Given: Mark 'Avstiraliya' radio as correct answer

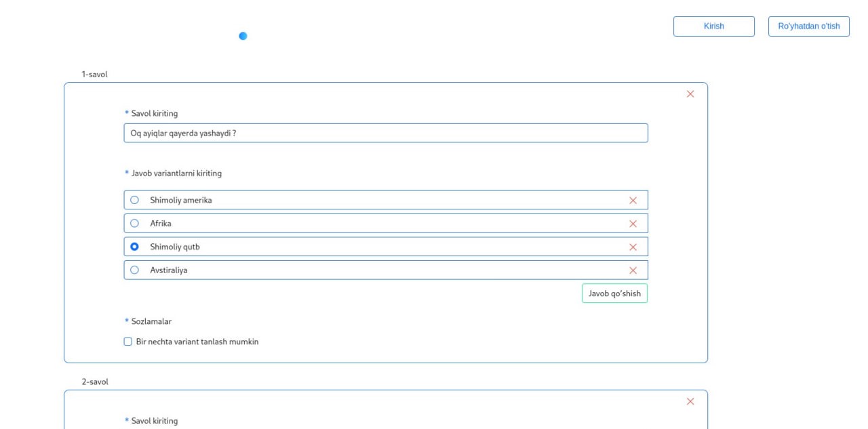Looking at the screenshot, I should pyautogui.click(x=134, y=270).
